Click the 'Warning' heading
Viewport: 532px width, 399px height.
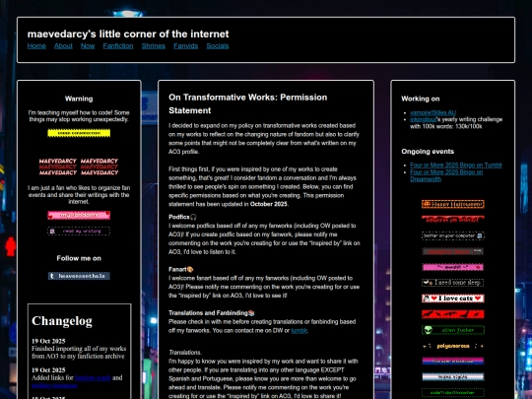click(79, 99)
